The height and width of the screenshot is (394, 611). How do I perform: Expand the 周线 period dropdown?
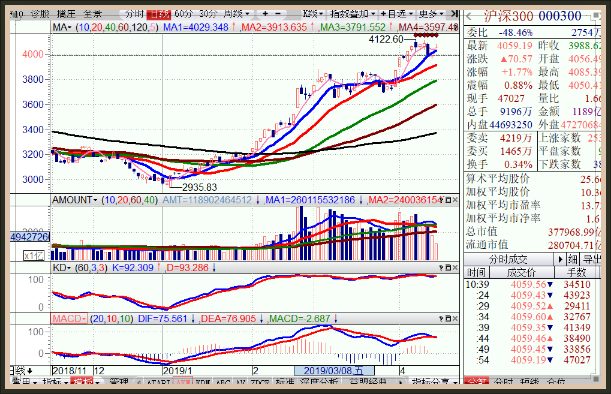(x=236, y=14)
